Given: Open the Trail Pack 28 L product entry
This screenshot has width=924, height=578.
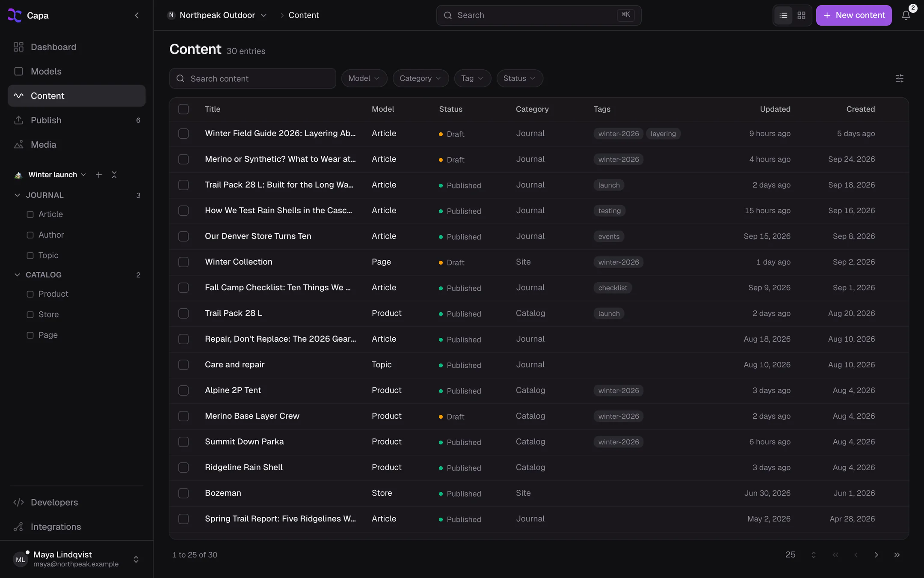Looking at the screenshot, I should pos(234,313).
